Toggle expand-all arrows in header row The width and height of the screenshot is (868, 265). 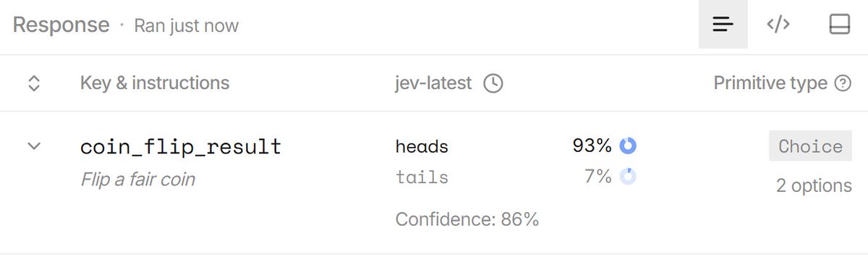33,83
